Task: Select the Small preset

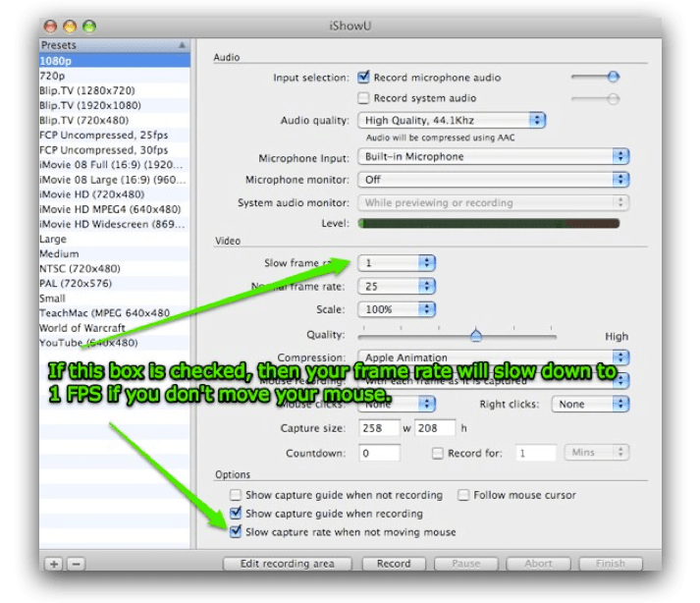Action: (115, 299)
